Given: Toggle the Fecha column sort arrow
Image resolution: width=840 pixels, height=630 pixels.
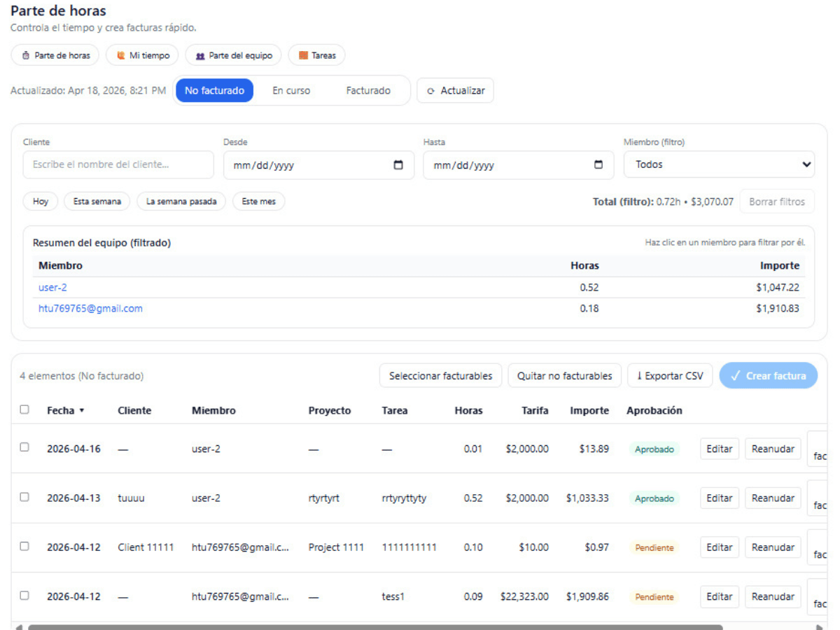Looking at the screenshot, I should click(x=82, y=411).
